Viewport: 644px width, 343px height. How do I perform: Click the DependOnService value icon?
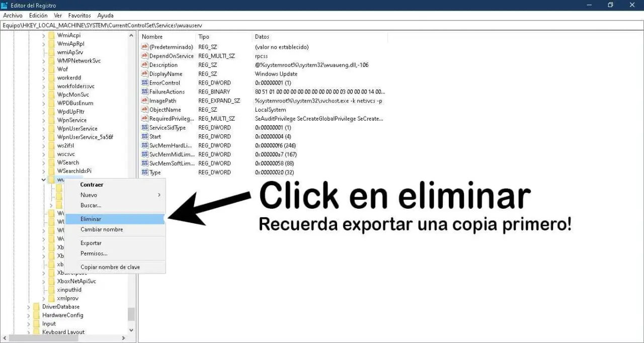click(x=145, y=56)
